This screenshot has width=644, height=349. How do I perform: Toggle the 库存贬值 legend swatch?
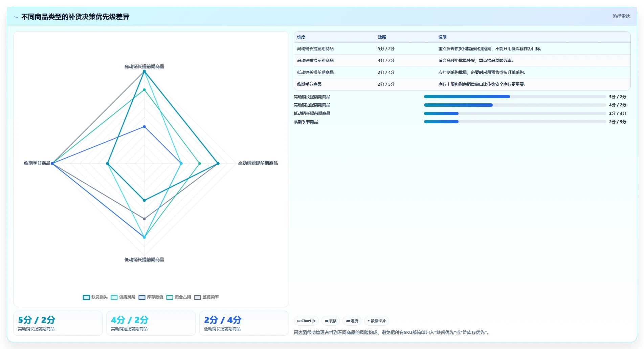coord(142,297)
